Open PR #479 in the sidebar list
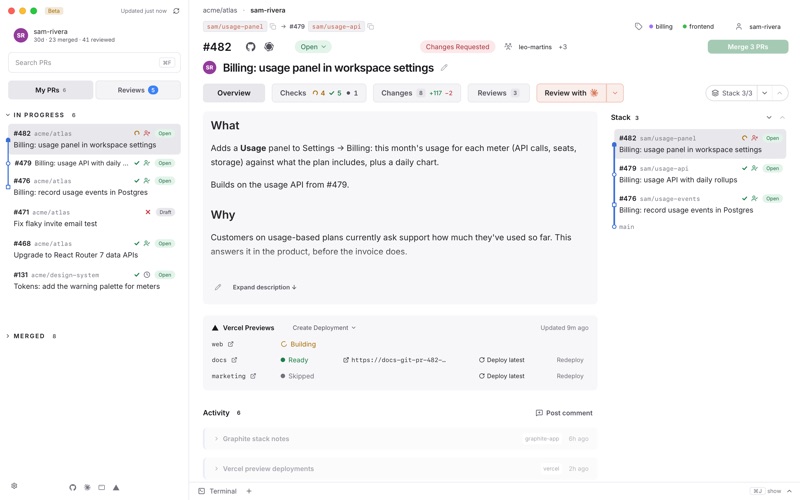The image size is (800, 500). click(x=94, y=163)
